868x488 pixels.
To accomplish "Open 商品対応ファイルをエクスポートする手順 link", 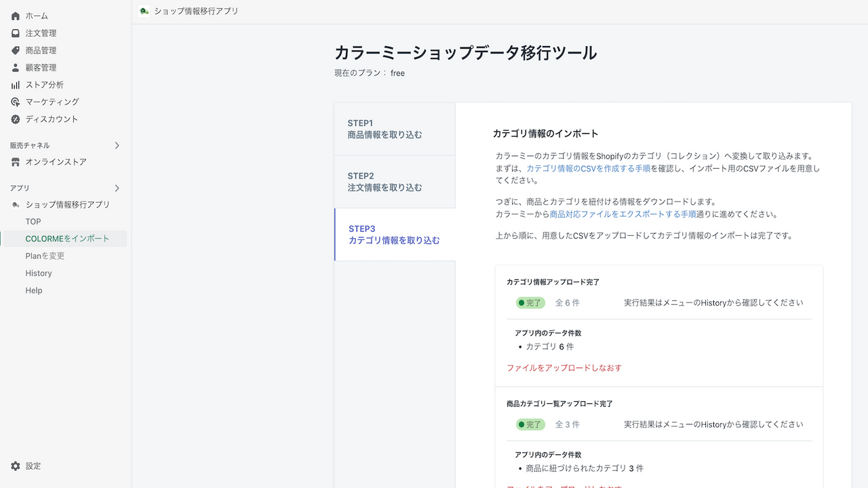I will (x=623, y=214).
